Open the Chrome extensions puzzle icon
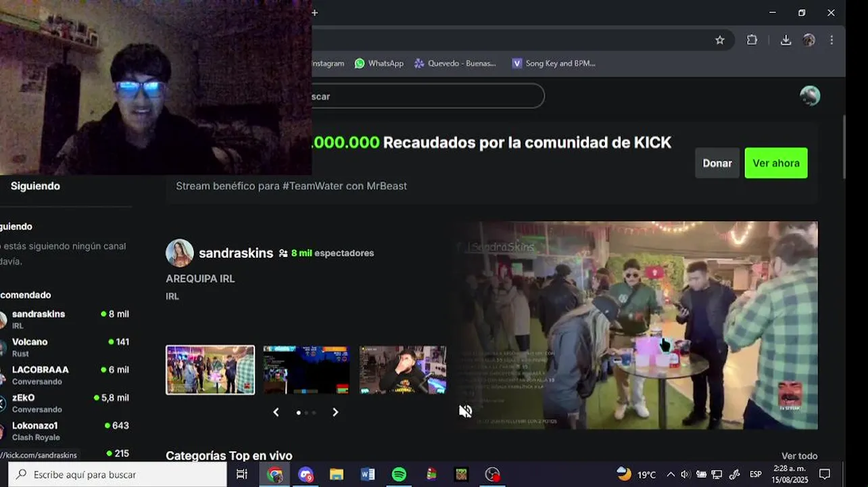 pyautogui.click(x=752, y=40)
